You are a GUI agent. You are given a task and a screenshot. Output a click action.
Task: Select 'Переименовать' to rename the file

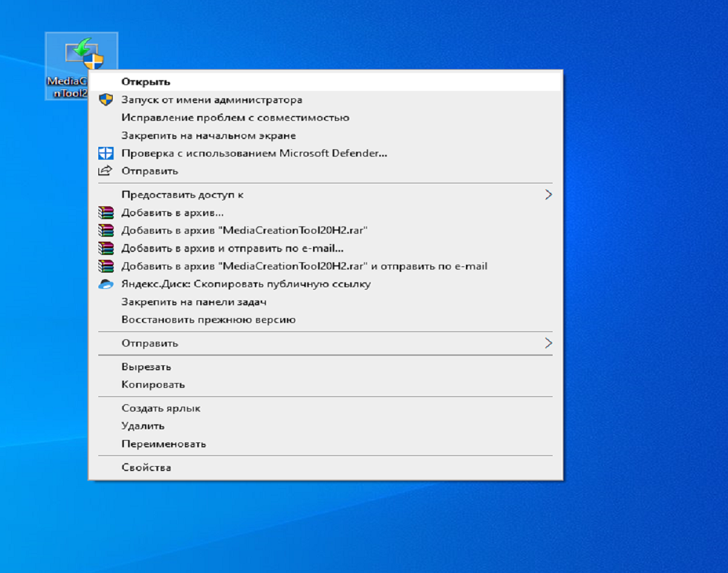click(164, 444)
